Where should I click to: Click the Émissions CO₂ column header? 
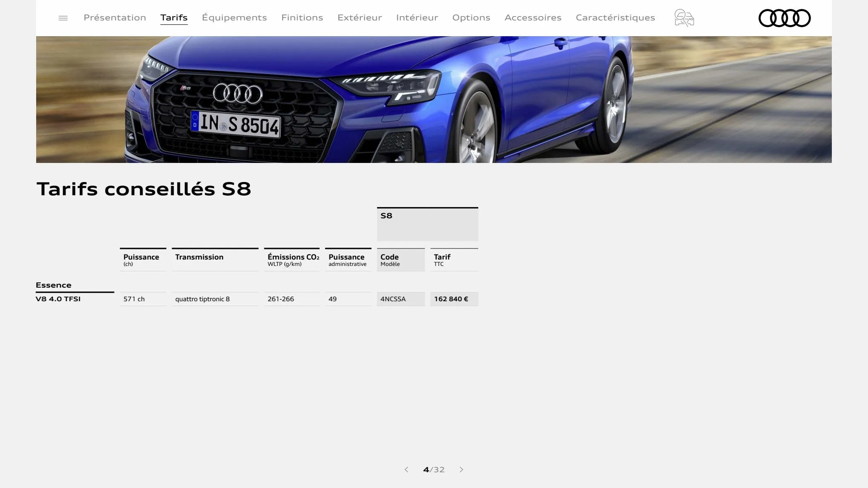292,260
